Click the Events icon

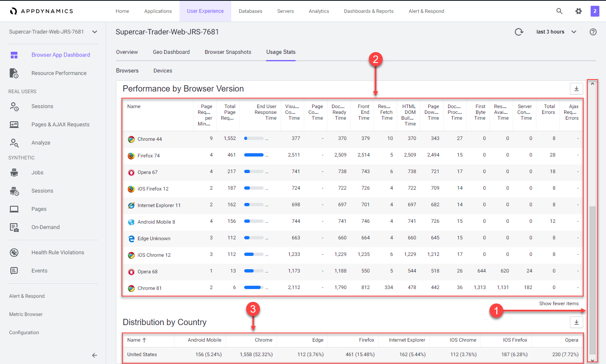pyautogui.click(x=14, y=271)
